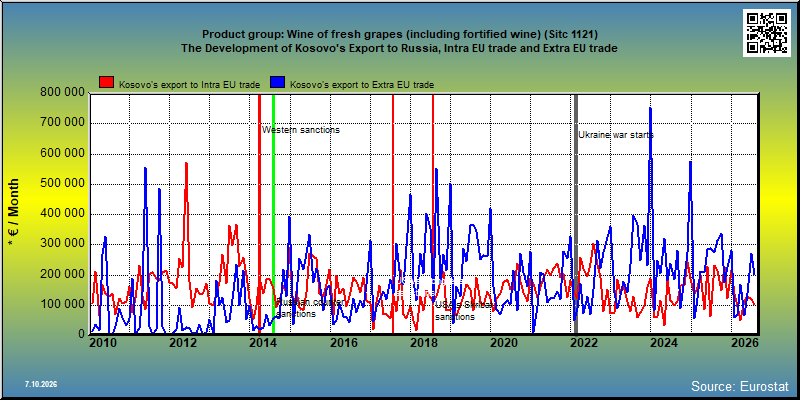The width and height of the screenshot is (800, 400).
Task: Click the 500 000 y-axis label
Action: pos(61,184)
